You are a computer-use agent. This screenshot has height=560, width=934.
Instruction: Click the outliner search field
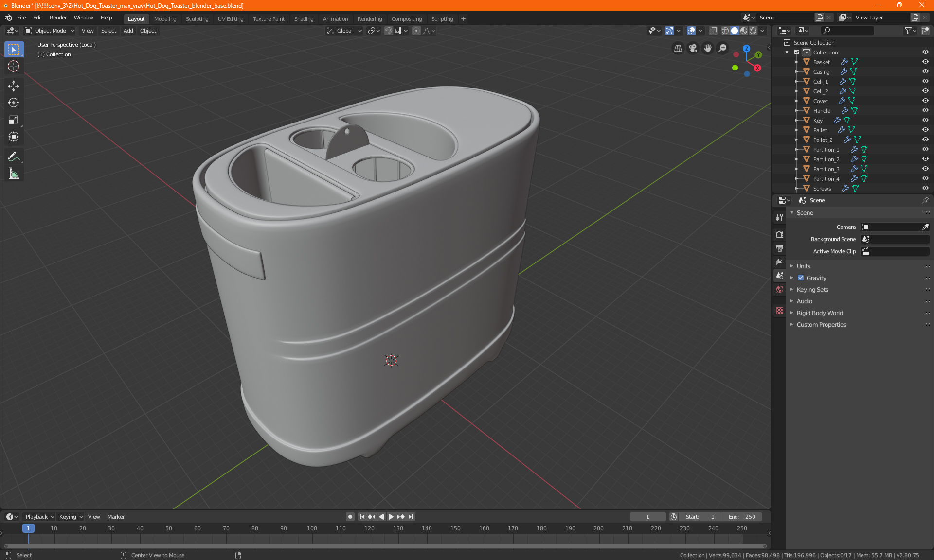coord(847,31)
